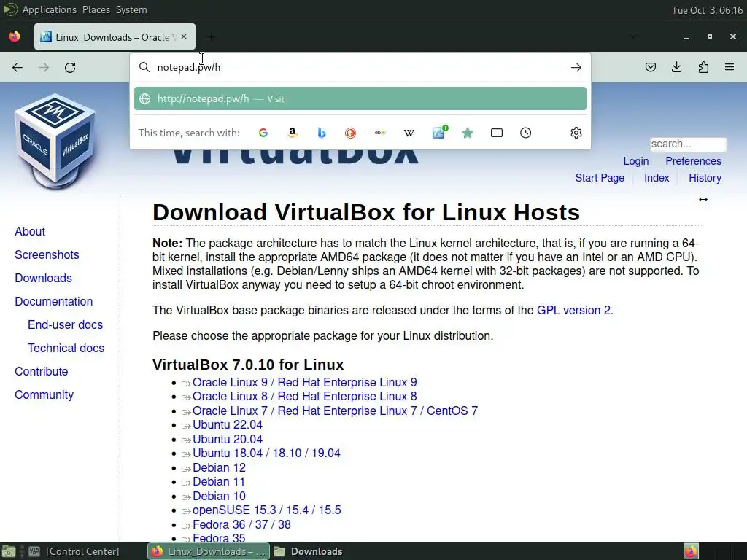
Task: Download the Ubuntu 20.04 package
Action: click(228, 440)
